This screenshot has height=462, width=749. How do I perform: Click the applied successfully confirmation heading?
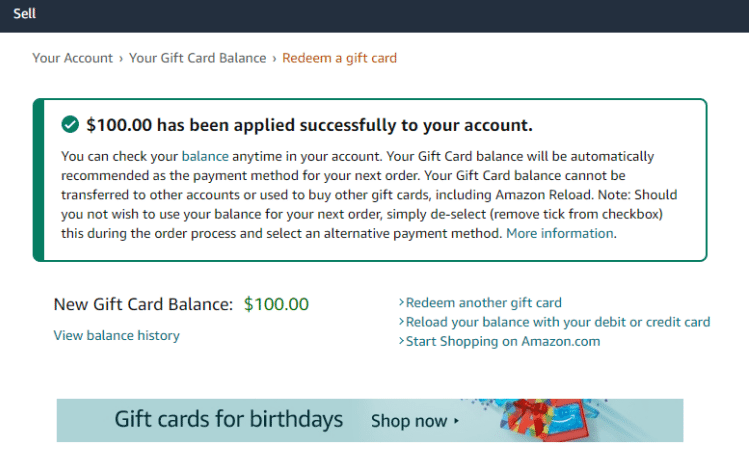click(x=309, y=125)
